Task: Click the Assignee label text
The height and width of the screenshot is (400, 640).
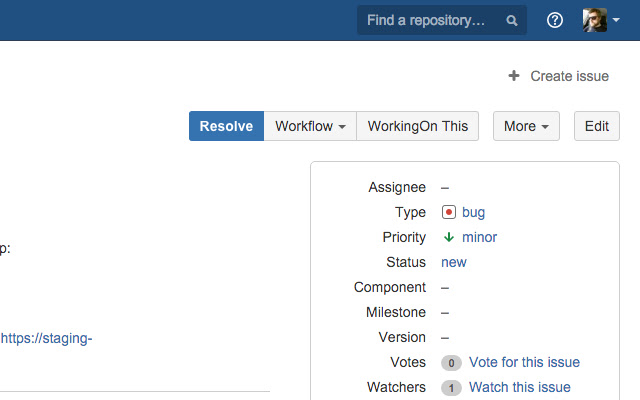Action: 397,187
